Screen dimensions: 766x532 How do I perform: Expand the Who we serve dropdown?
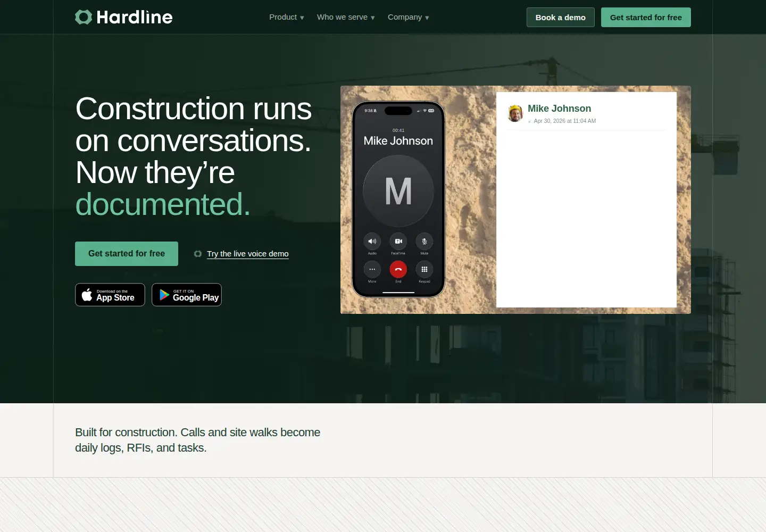click(346, 17)
